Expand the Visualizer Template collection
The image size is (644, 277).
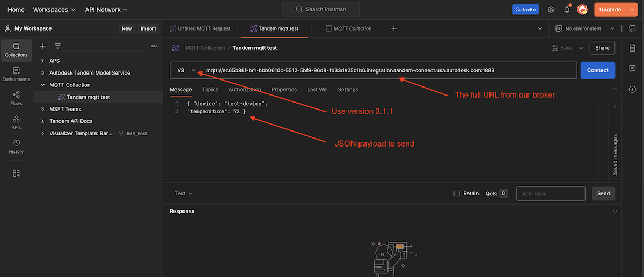(x=43, y=133)
